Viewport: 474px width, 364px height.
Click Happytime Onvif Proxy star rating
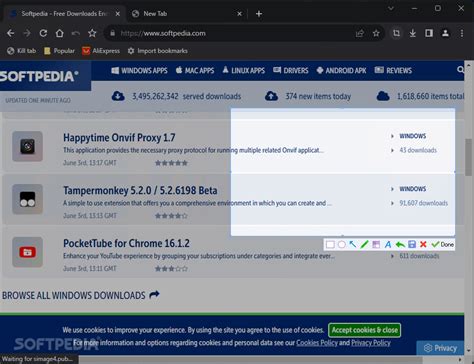coord(171,163)
